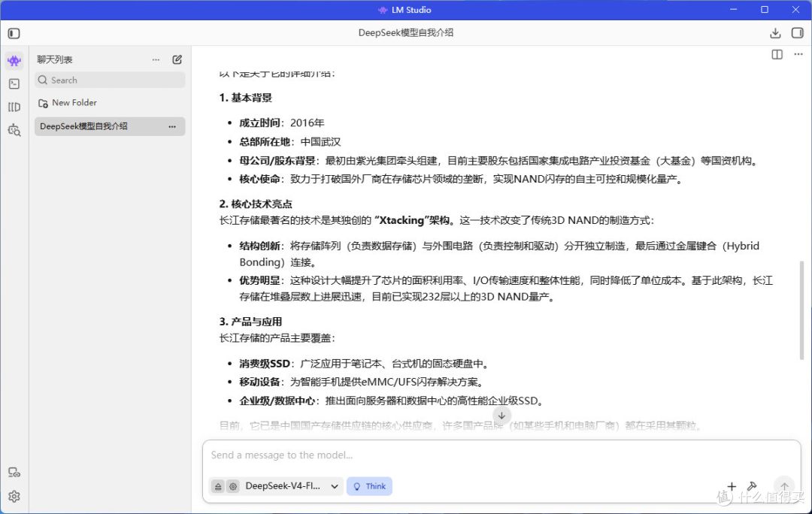This screenshot has height=514, width=812.
Task: Open the Discover model search icon
Action: pos(14,130)
